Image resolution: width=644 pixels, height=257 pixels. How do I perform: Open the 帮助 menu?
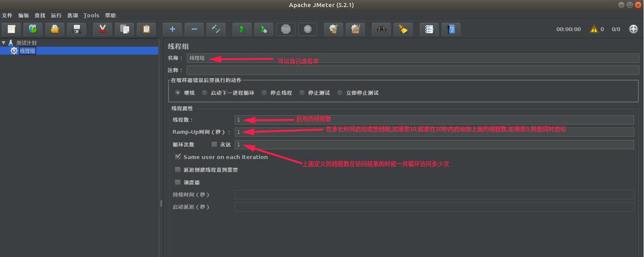(110, 15)
